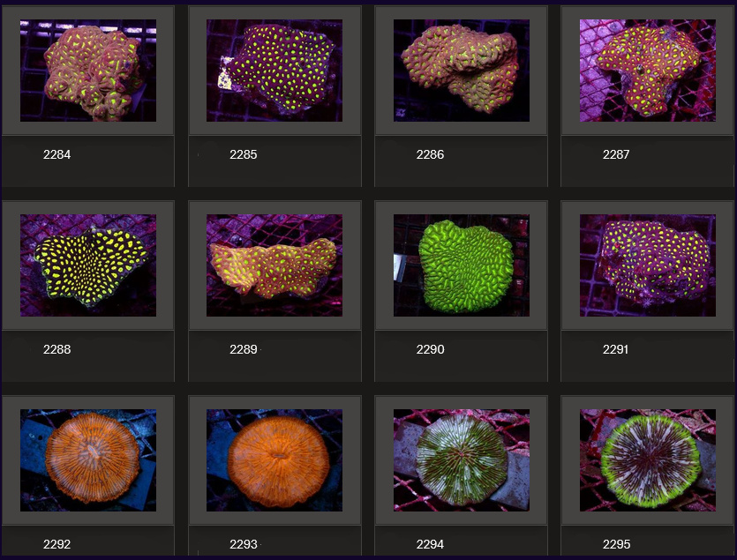Click the label text 2289
The image size is (737, 560).
(244, 349)
